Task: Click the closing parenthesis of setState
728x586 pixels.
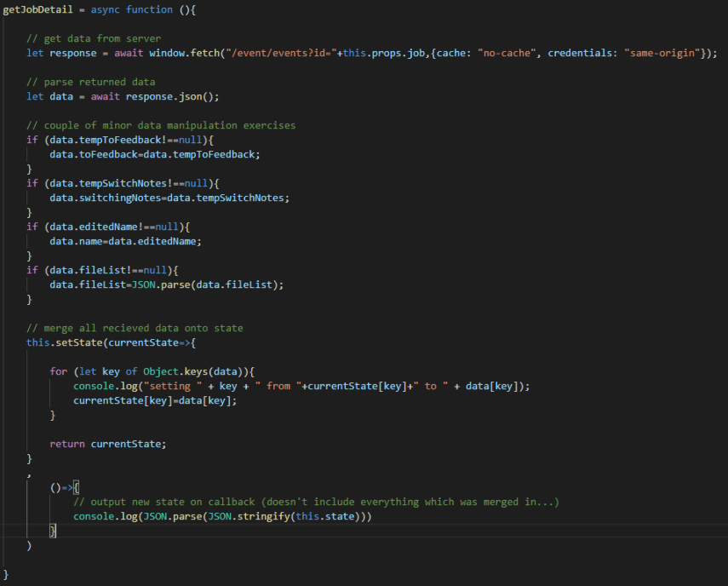Action: (29, 546)
